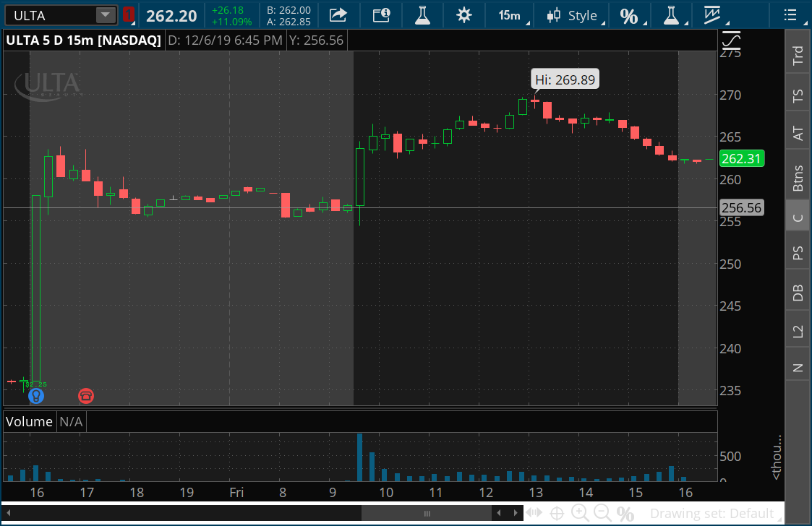Viewport: 812px width, 526px height.
Task: Open the symbol selector dropdown arrow
Action: click(x=106, y=15)
